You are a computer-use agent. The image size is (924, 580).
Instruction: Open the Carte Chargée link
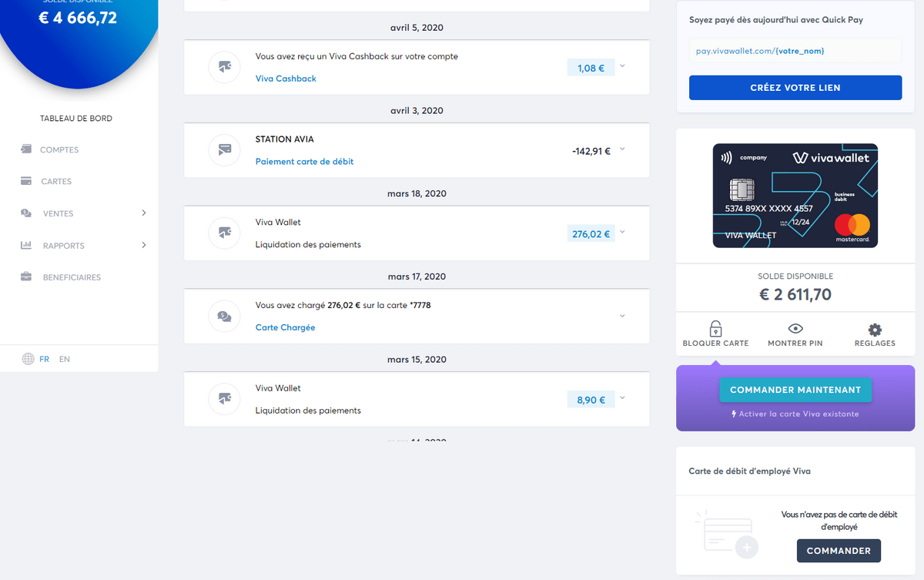click(286, 327)
